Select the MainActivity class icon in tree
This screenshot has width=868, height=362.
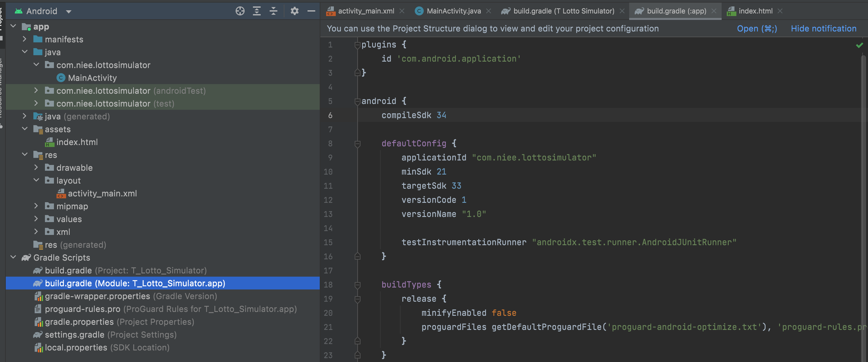tap(61, 78)
